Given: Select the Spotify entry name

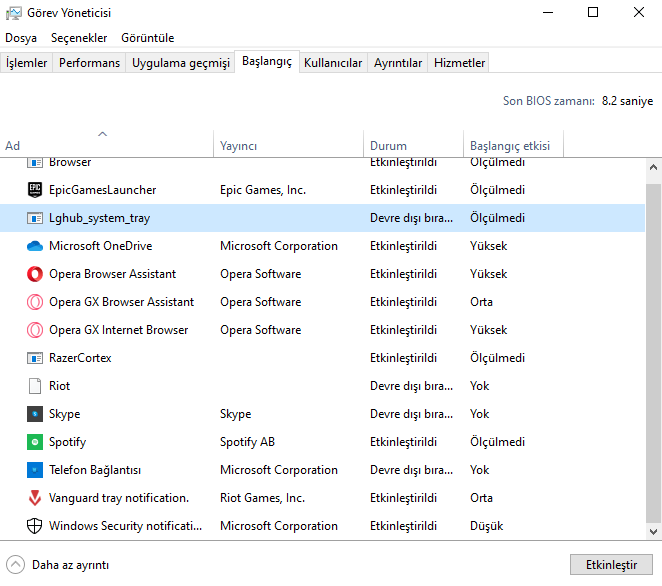Looking at the screenshot, I should click(x=68, y=442).
